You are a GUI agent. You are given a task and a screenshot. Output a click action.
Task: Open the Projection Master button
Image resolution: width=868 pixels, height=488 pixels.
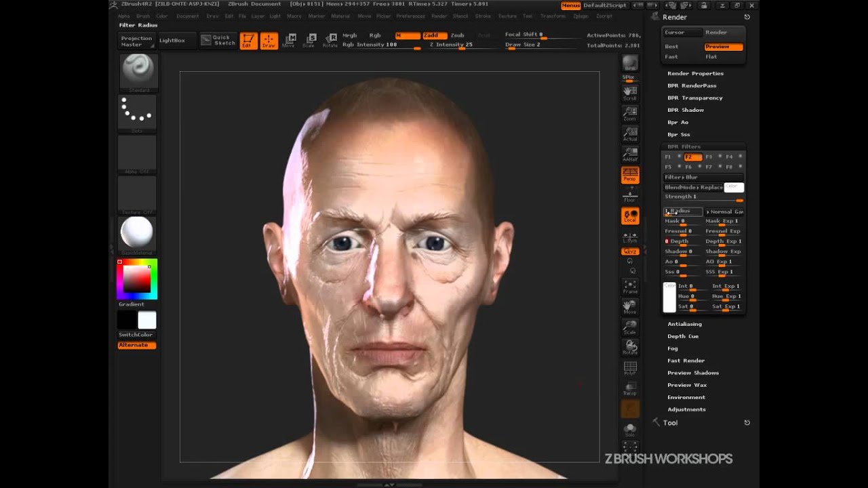[137, 41]
